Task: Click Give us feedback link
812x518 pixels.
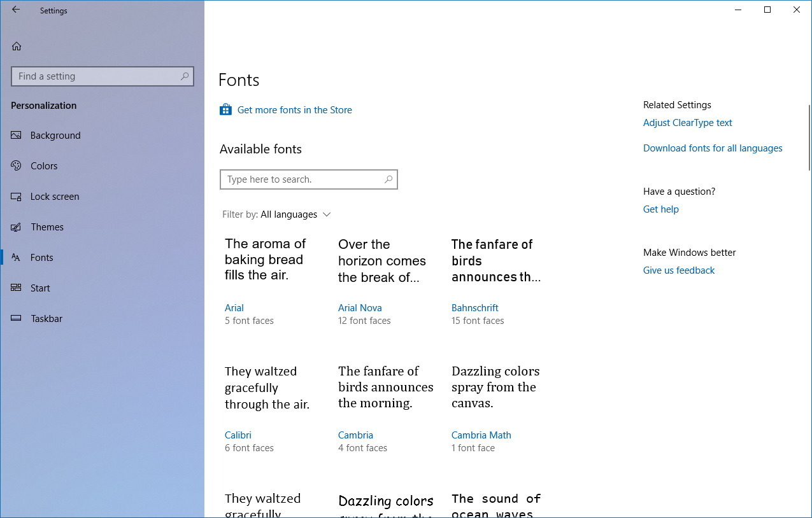Action: [679, 270]
